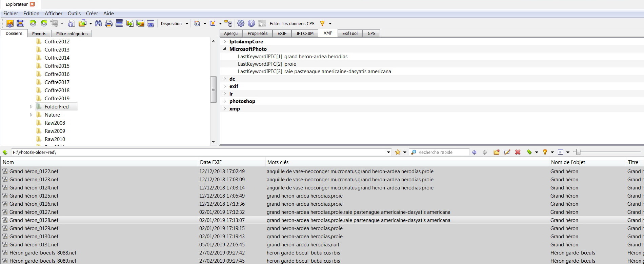This screenshot has height=264, width=644.
Task: Click the screen capture camera icon
Action: coord(151,23)
